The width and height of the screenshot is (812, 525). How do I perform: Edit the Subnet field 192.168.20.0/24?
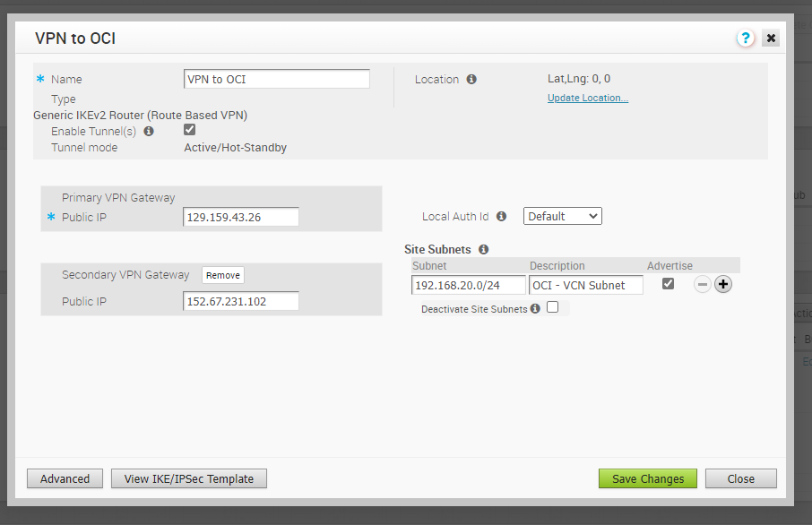coord(469,285)
